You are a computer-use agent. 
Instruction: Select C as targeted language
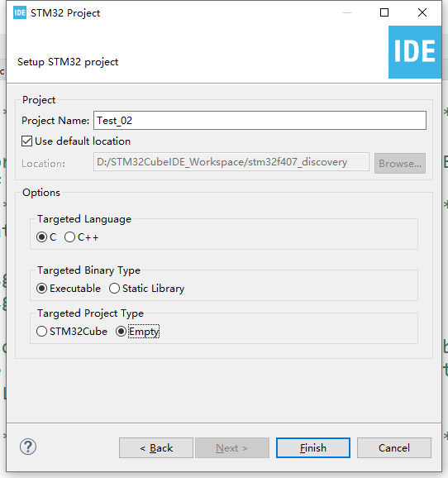pyautogui.click(x=41, y=237)
